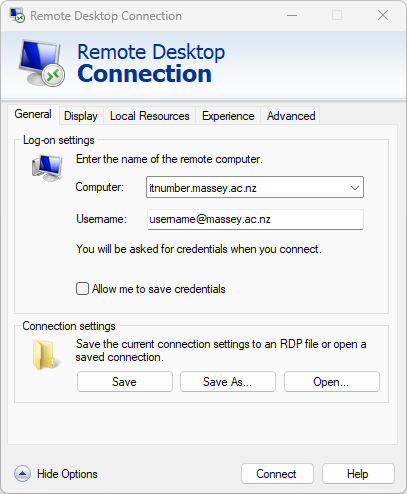Viewport: 407px width, 494px height.
Task: Click the folder icon in Connection settings
Action: [47, 355]
